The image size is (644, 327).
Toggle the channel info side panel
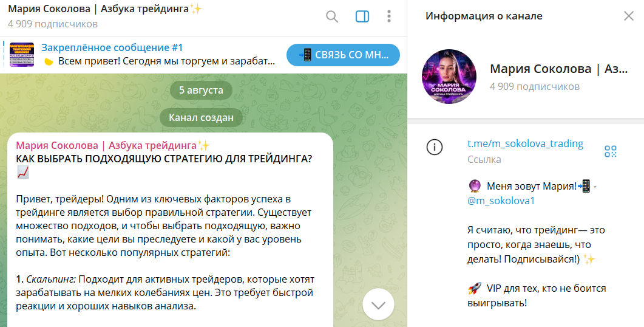(x=362, y=16)
